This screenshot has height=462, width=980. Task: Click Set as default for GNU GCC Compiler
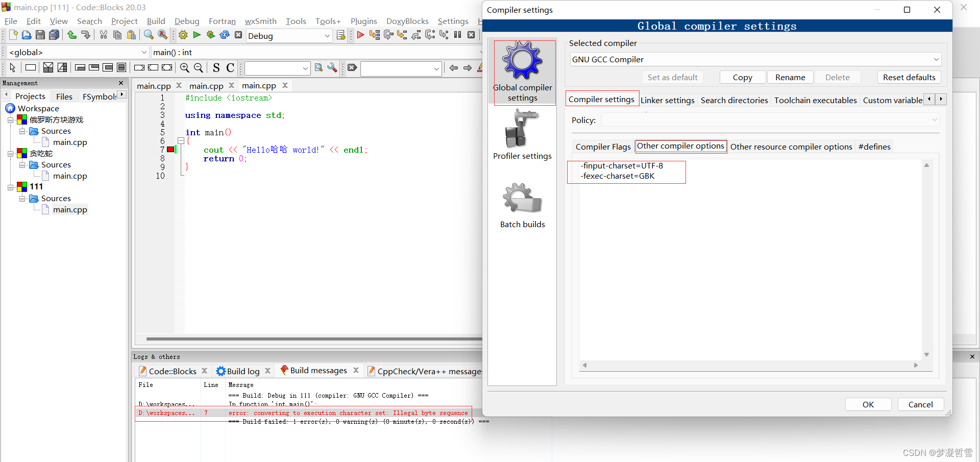point(672,77)
